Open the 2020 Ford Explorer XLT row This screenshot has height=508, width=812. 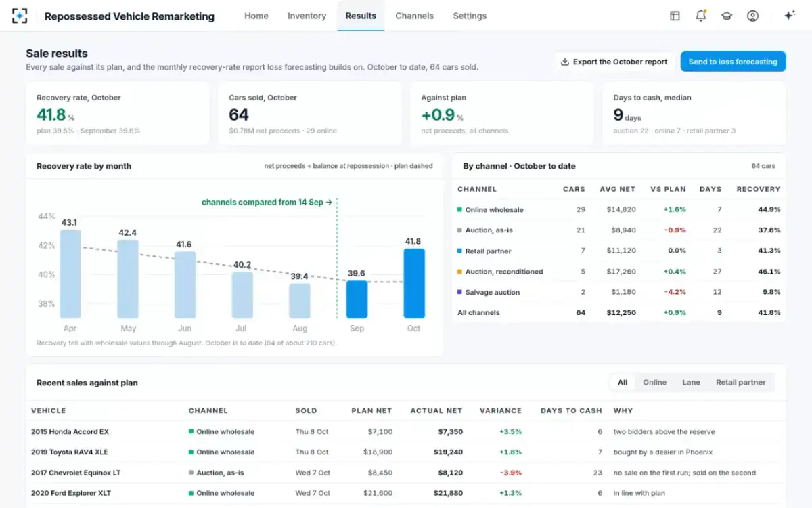(406, 494)
